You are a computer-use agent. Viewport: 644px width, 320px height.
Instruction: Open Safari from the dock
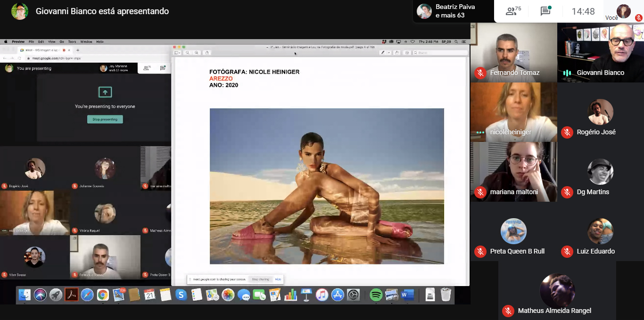pos(87,295)
